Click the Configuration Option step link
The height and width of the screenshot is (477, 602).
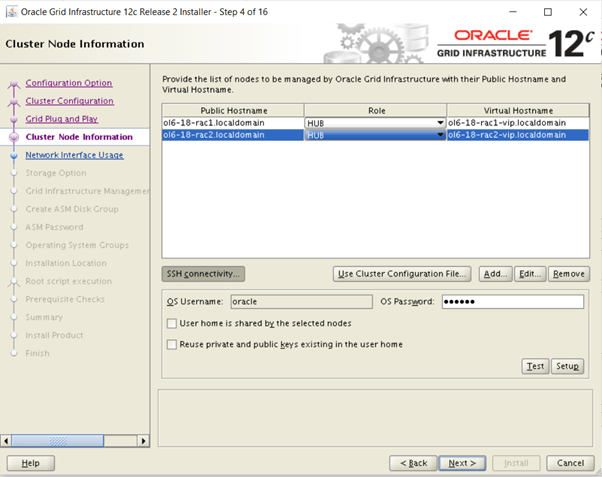pos(68,83)
